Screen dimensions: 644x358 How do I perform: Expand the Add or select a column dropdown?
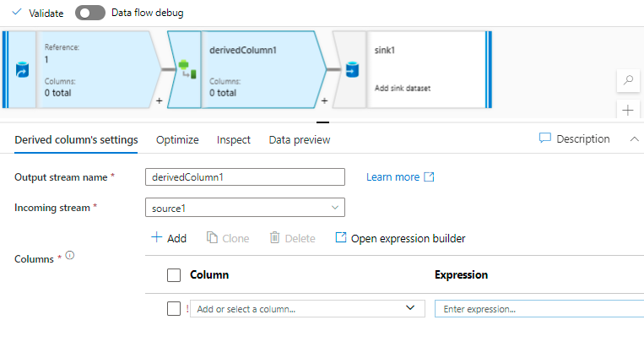pyautogui.click(x=411, y=309)
